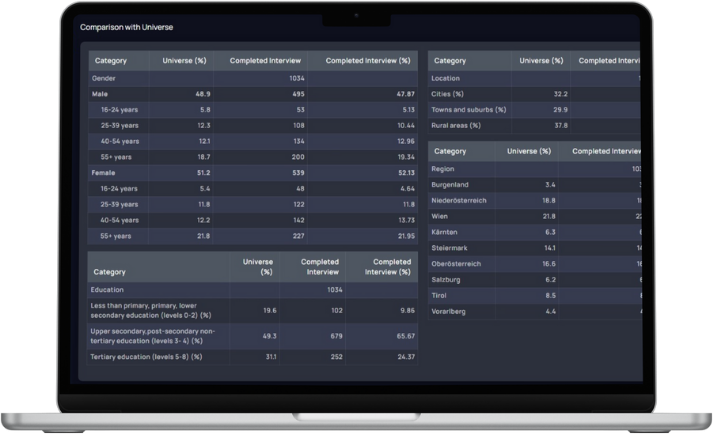Select the Education group row
This screenshot has height=434, width=713.
[109, 289]
